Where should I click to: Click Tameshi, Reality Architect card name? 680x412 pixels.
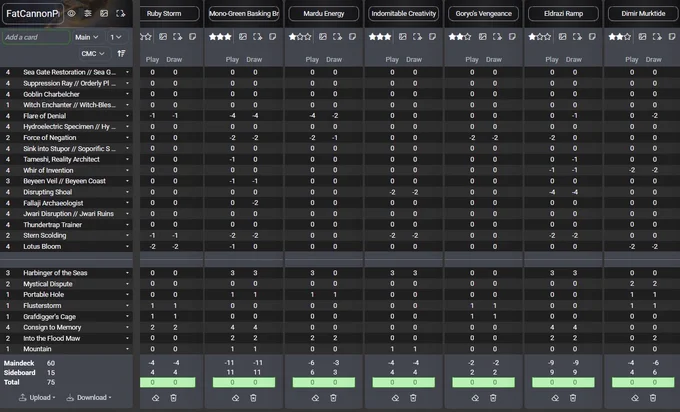[61, 159]
